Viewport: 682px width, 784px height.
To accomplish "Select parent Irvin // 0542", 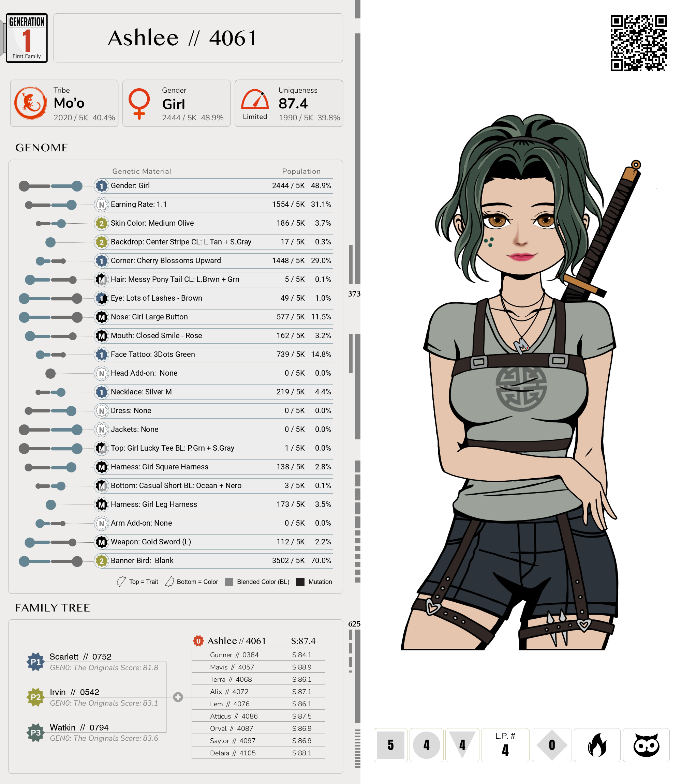I will point(74,692).
